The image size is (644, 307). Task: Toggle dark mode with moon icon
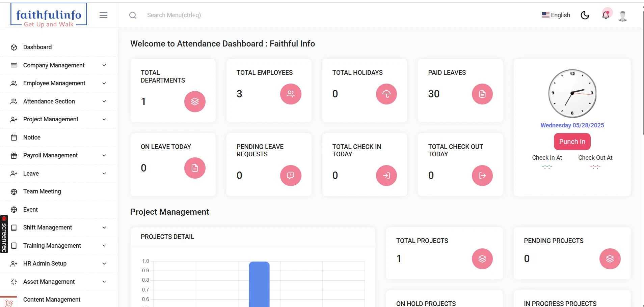click(585, 15)
